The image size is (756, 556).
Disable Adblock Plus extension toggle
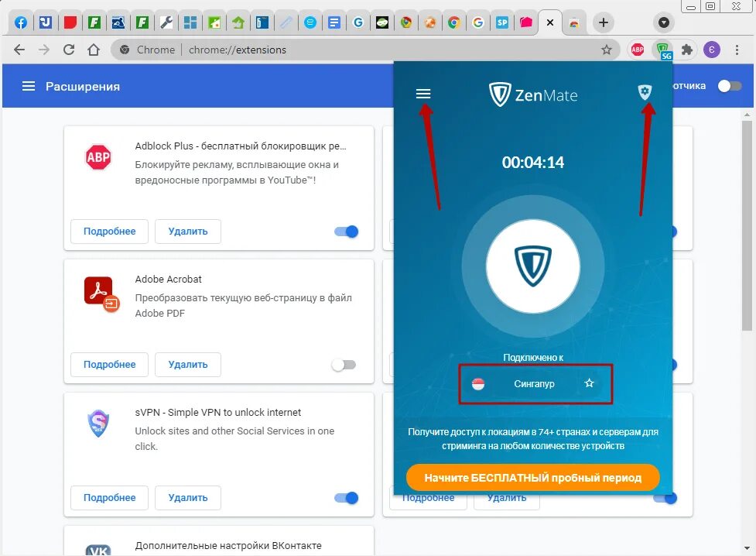point(346,232)
